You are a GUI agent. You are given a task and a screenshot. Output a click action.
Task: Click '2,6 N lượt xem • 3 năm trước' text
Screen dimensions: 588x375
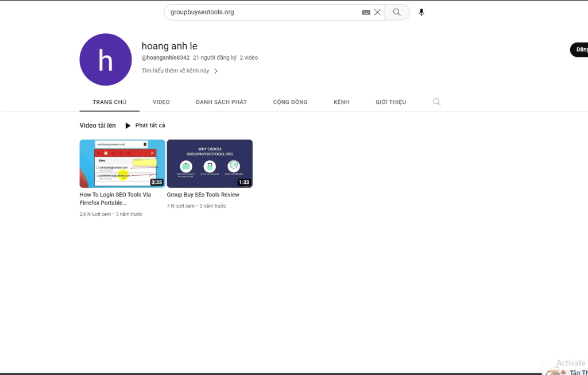click(111, 214)
